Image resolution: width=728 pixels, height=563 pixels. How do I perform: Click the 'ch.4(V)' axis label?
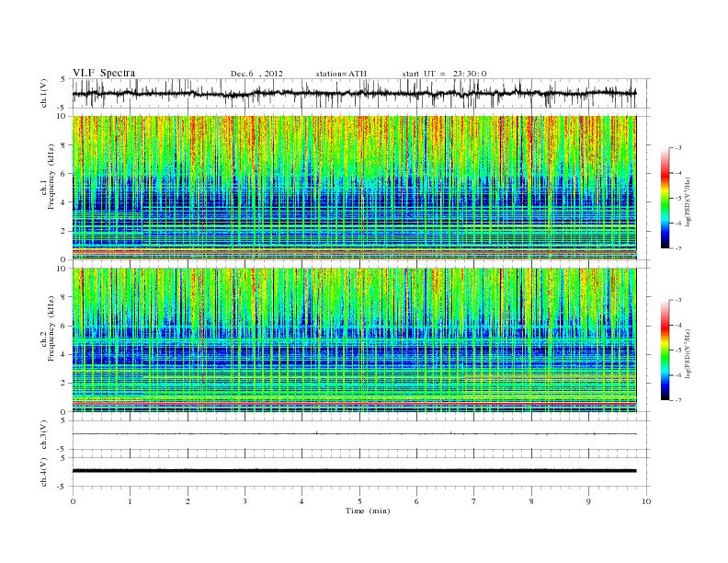pos(44,472)
